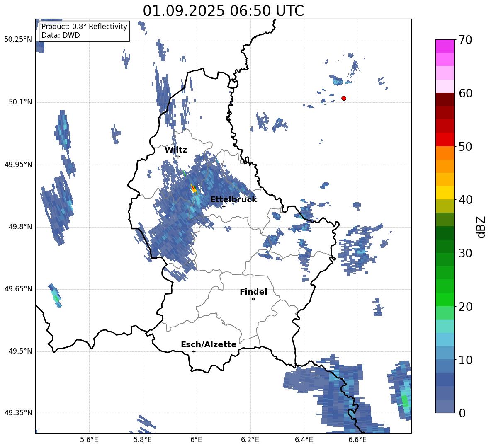Viewport: 491px width, 448px height.
Task: Click the 0 value on the colorbar
Action: (x=462, y=413)
